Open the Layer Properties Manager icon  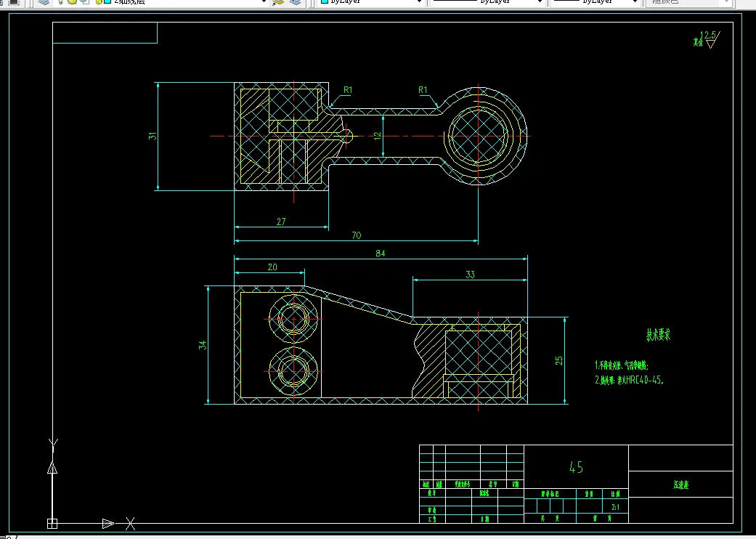point(44,2)
